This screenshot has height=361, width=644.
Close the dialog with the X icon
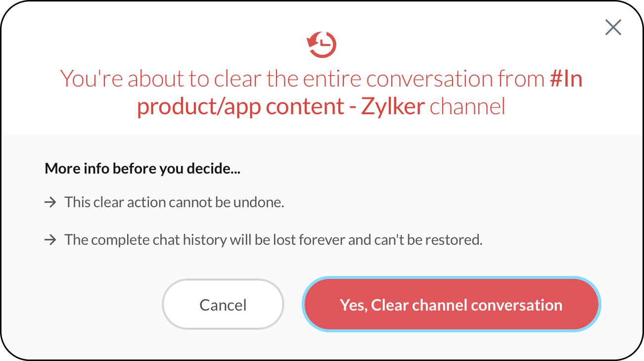tap(613, 28)
